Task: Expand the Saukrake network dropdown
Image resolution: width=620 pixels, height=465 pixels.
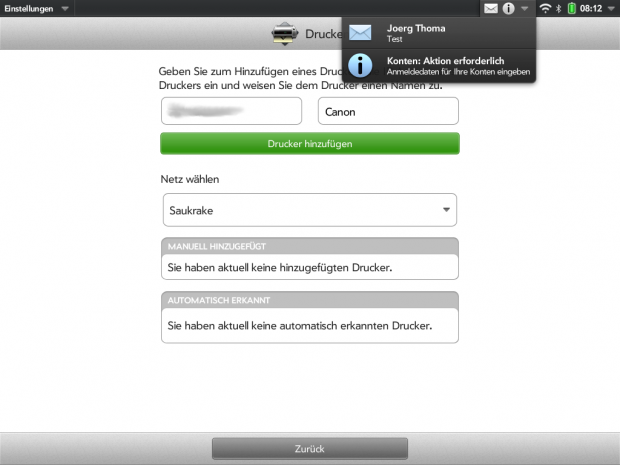Action: (x=309, y=211)
